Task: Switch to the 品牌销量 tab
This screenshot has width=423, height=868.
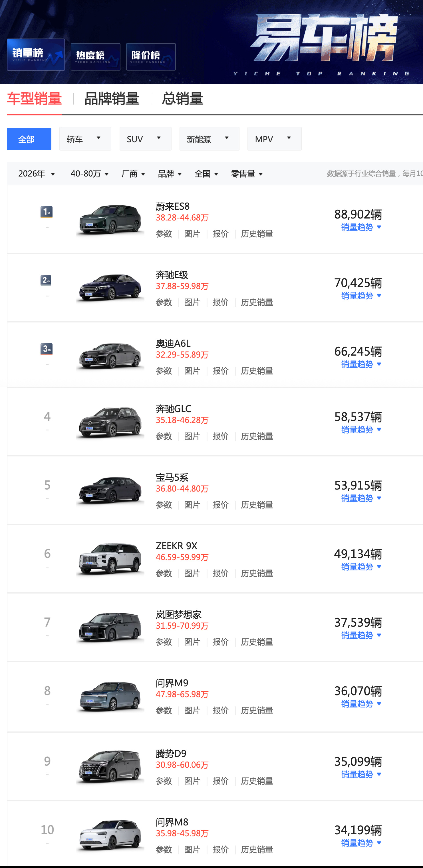Action: click(x=112, y=99)
